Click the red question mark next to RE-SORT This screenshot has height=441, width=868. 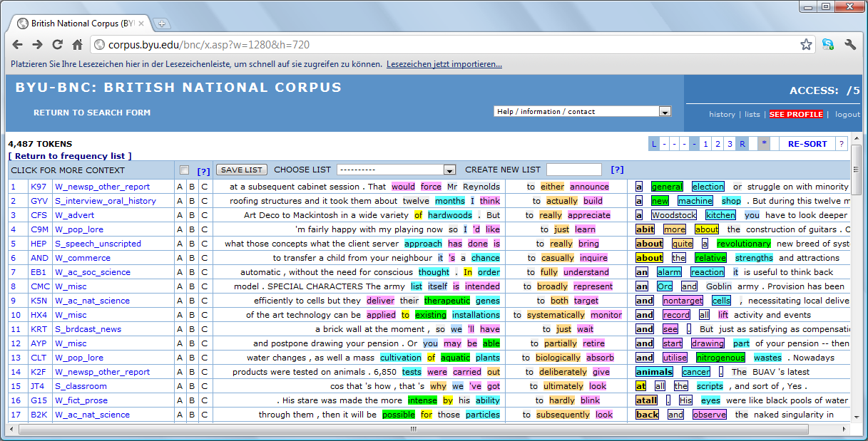tap(841, 144)
